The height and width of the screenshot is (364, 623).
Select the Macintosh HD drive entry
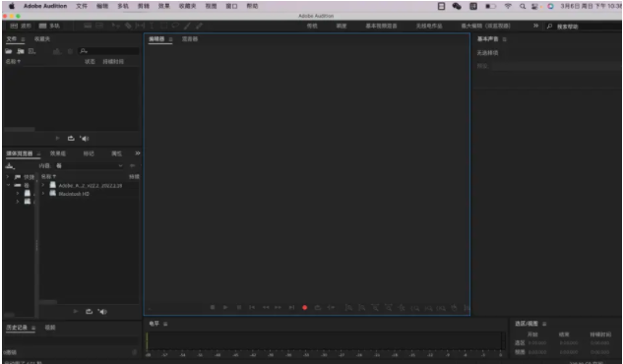point(74,194)
